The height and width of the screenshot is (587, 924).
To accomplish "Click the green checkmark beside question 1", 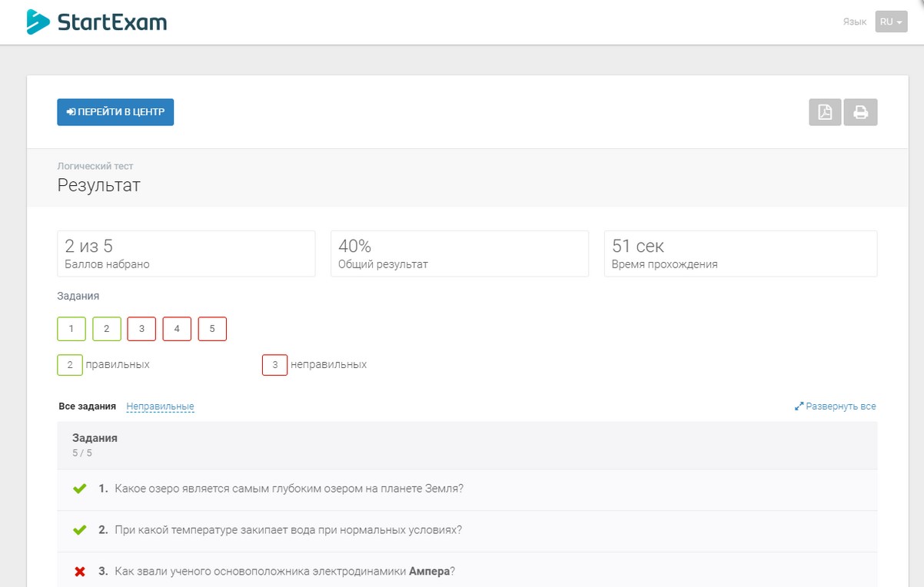I will [79, 489].
